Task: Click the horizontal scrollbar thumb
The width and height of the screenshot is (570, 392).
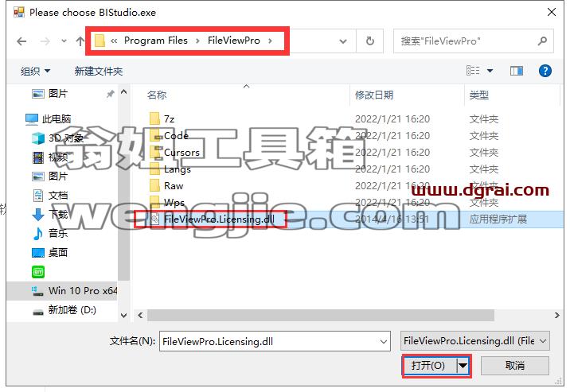Action: 321,316
